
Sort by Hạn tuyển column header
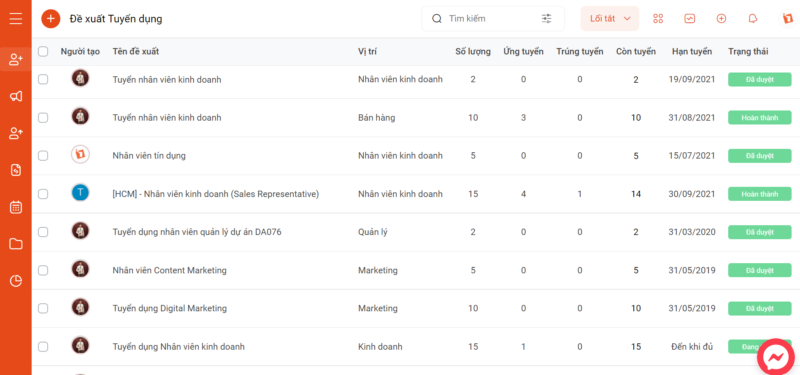click(692, 52)
